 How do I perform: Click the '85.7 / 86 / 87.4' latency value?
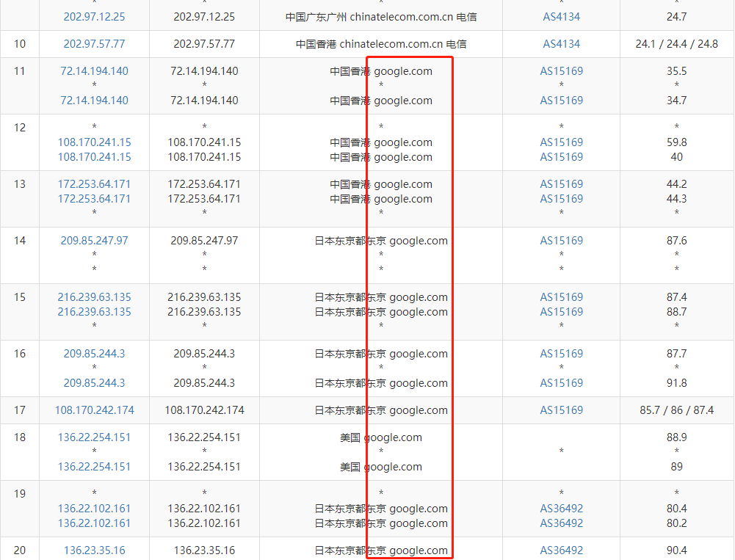pos(676,410)
